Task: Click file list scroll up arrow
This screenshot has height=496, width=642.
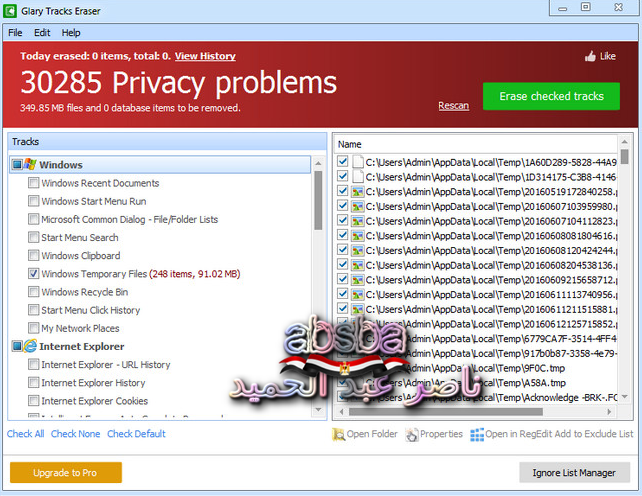Action: (x=624, y=142)
